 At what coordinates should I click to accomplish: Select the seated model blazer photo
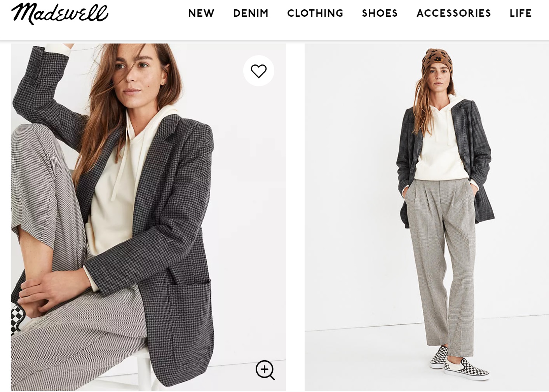[148, 217]
